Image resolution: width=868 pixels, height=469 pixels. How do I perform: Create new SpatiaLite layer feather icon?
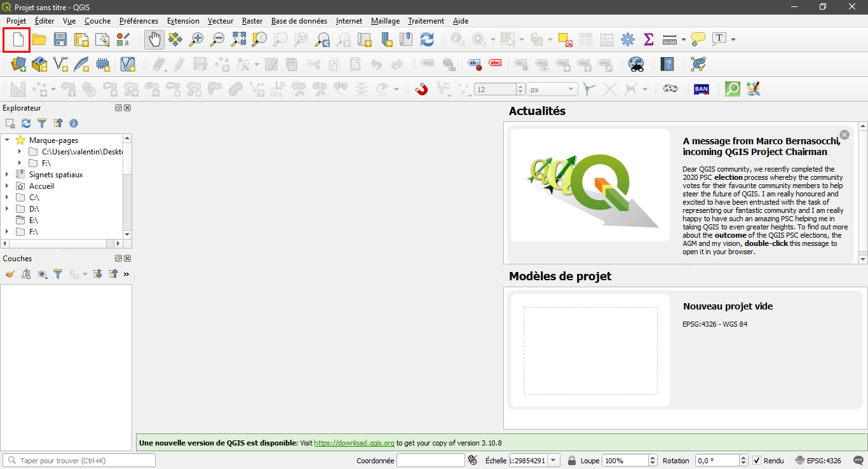(81, 64)
